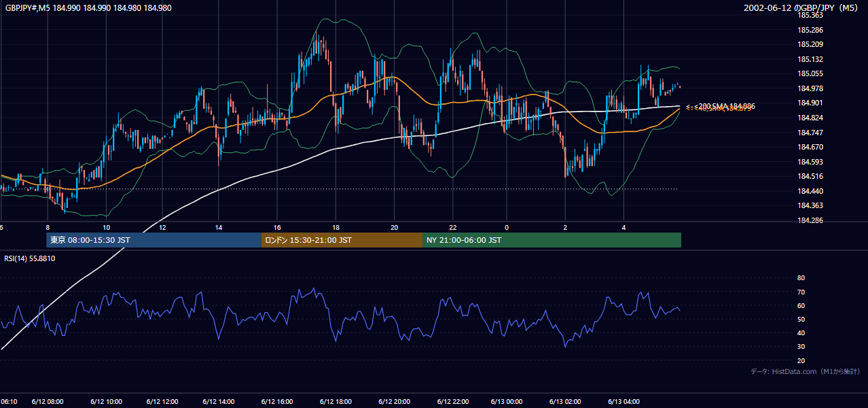Click price level 184.440 on the axis
Image resolution: width=868 pixels, height=408 pixels.
pos(810,191)
